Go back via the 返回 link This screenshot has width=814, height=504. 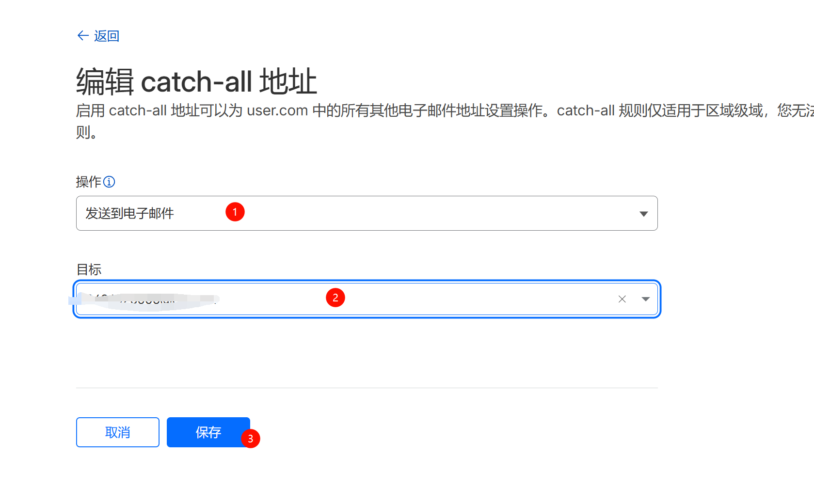pos(107,36)
